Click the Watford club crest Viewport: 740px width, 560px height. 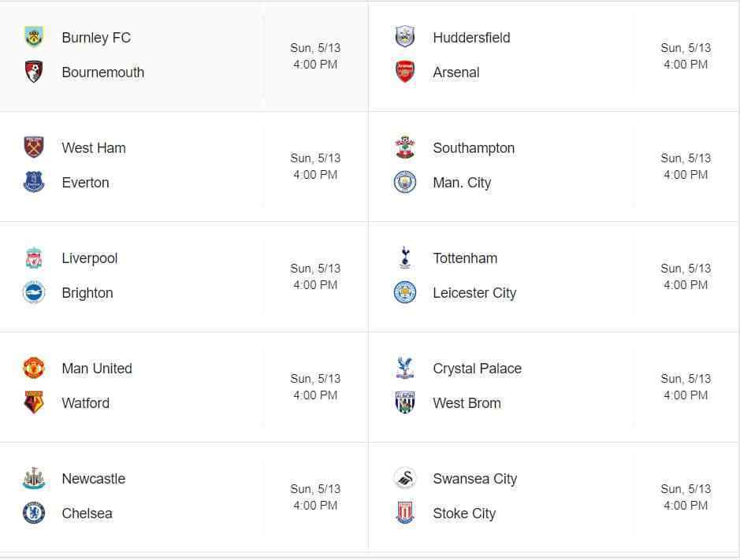tap(34, 402)
